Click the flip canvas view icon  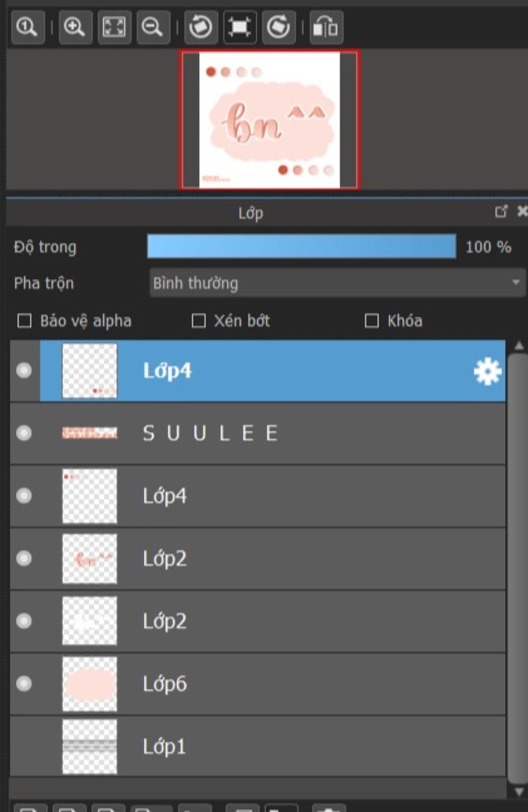point(326,27)
